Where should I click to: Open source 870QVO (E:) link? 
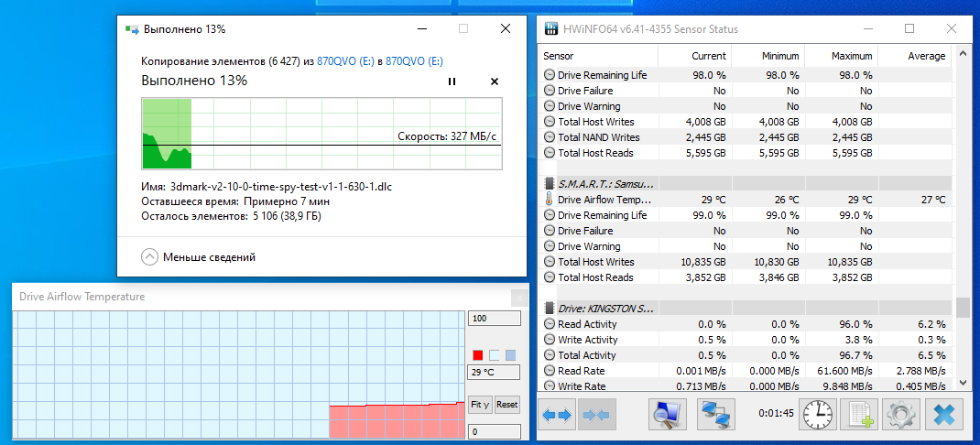[x=345, y=61]
